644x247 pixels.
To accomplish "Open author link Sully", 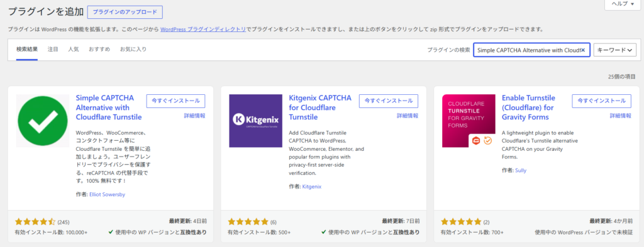I will 521,170.
